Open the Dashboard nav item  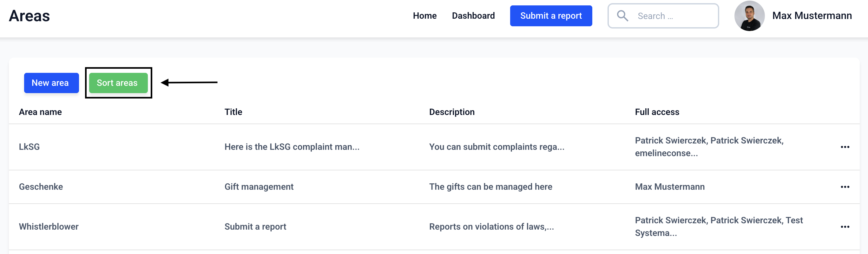(x=473, y=16)
